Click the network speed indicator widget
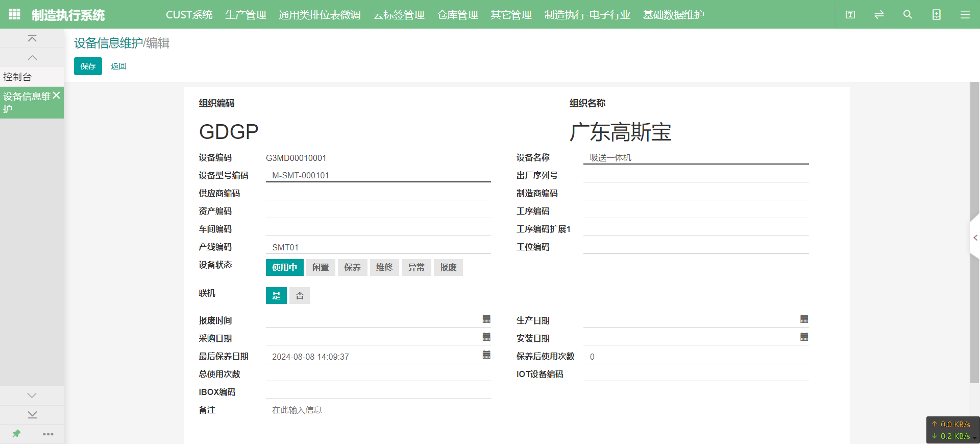Screen dimensions: 980x444 (x=952, y=430)
